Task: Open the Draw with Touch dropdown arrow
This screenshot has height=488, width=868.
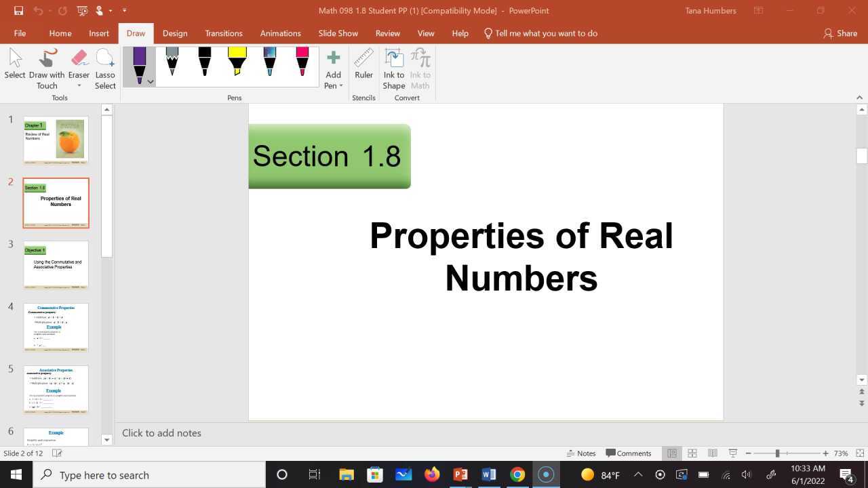Action: pyautogui.click(x=79, y=85)
